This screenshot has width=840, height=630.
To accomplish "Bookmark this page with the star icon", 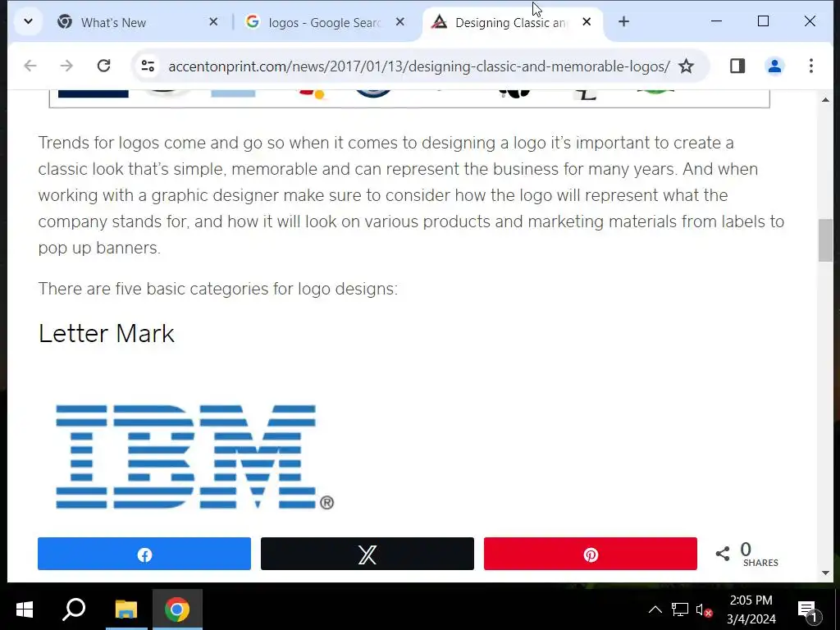I will (687, 66).
